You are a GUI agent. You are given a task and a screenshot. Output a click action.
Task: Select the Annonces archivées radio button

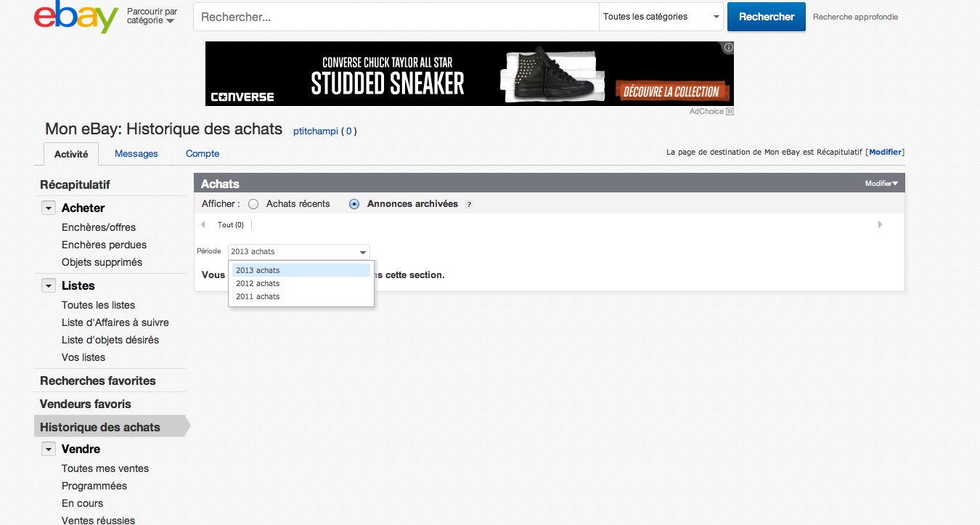(x=354, y=204)
